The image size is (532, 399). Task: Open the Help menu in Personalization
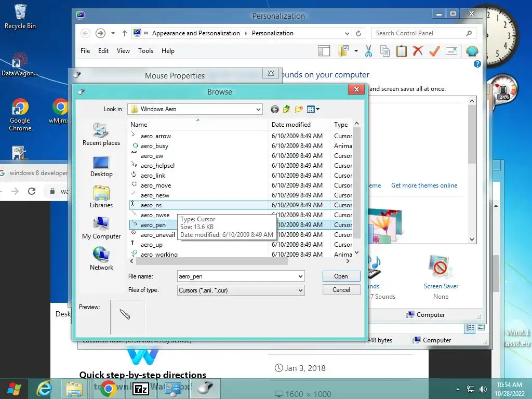pyautogui.click(x=168, y=51)
